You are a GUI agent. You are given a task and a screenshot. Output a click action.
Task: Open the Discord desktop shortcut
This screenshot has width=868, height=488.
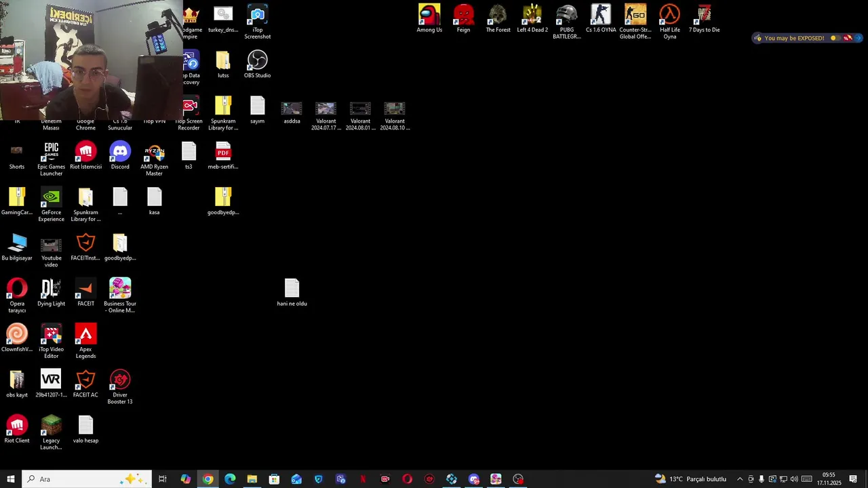coord(120,155)
